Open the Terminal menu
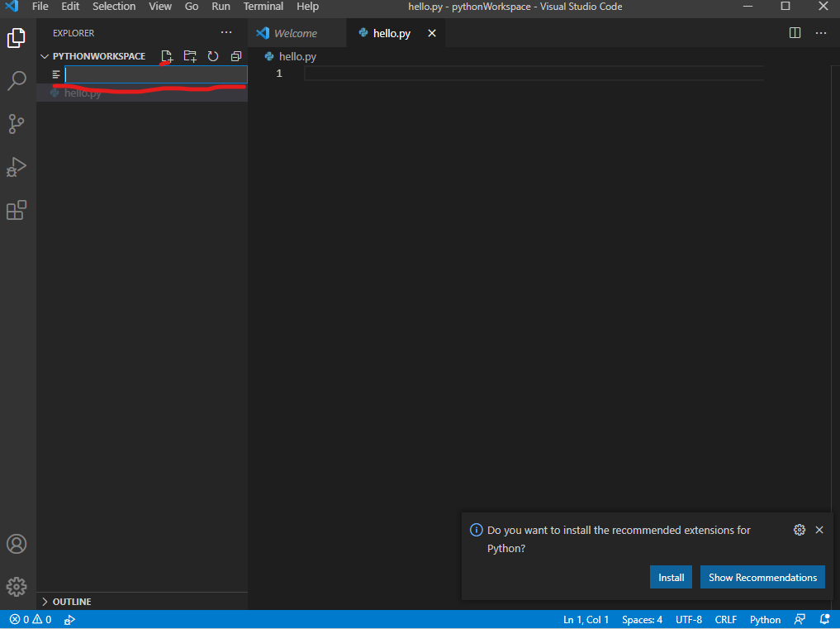 263,7
